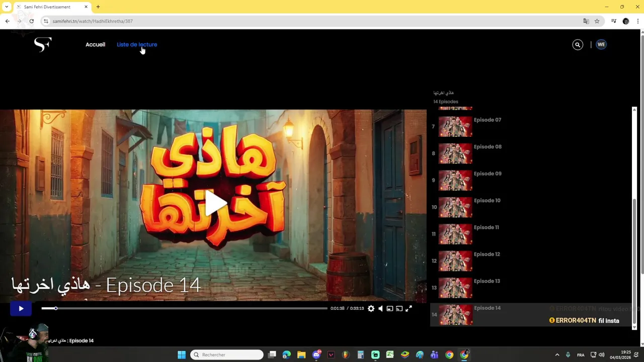Click the browser address bar URL
This screenshot has width=644, height=362.
point(93,21)
